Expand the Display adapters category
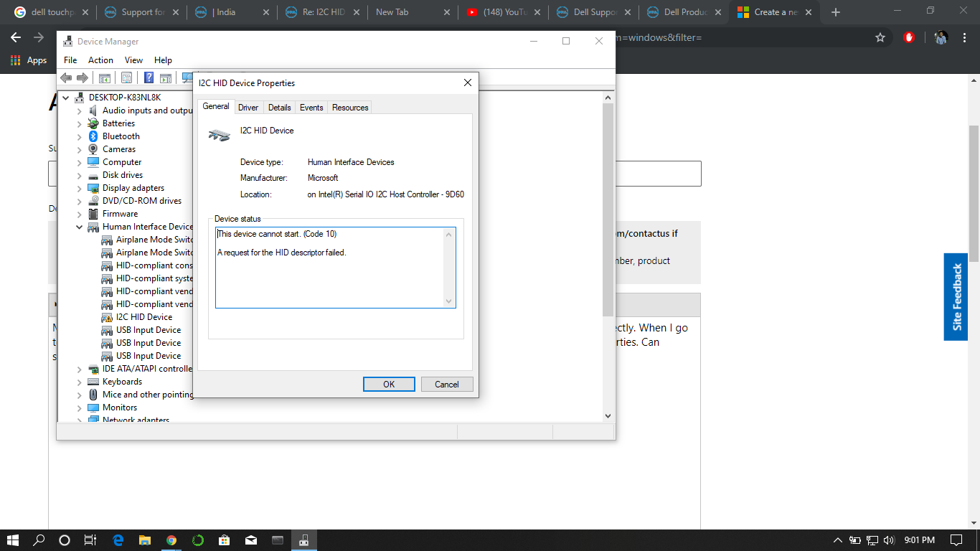The height and width of the screenshot is (551, 980). (79, 187)
